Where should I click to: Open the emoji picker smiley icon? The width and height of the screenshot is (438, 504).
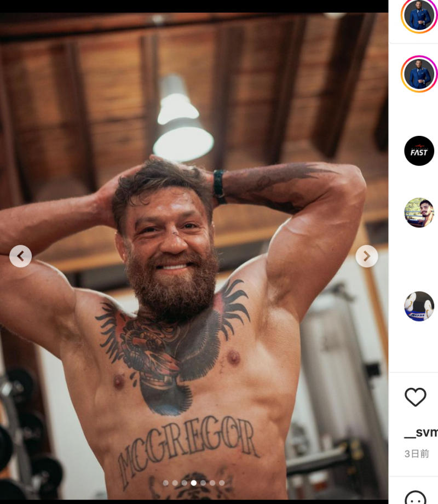point(416,497)
